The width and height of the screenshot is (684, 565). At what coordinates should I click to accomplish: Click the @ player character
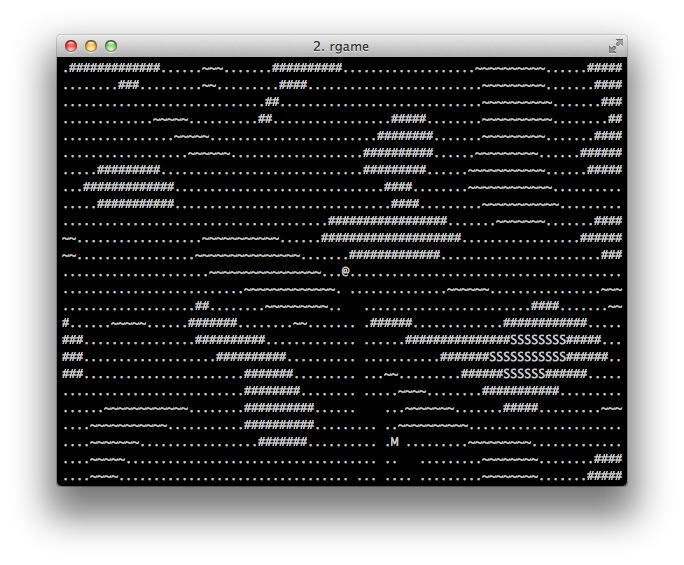(x=345, y=271)
